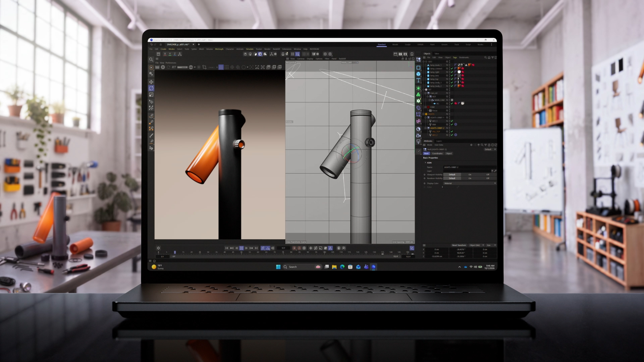Start Redshift RenderView render play icon

(x=163, y=67)
